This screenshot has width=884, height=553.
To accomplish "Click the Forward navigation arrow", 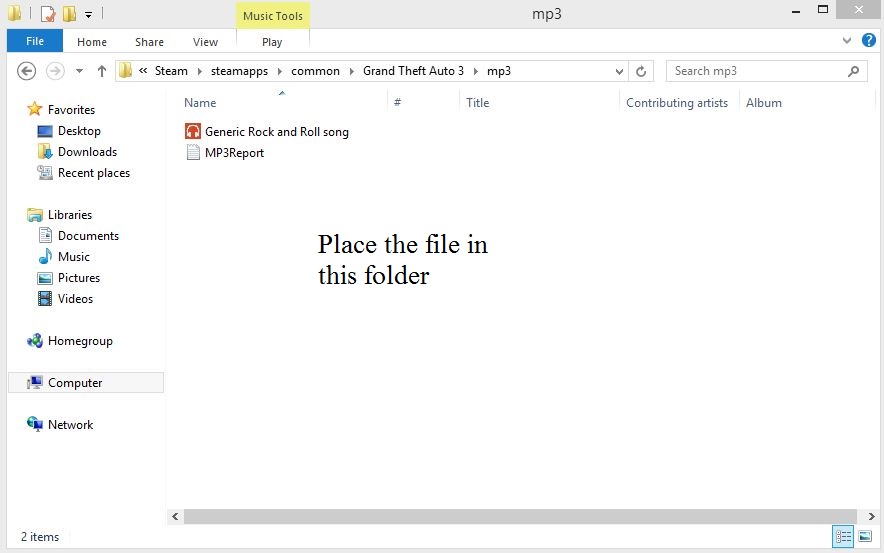I will coord(55,71).
